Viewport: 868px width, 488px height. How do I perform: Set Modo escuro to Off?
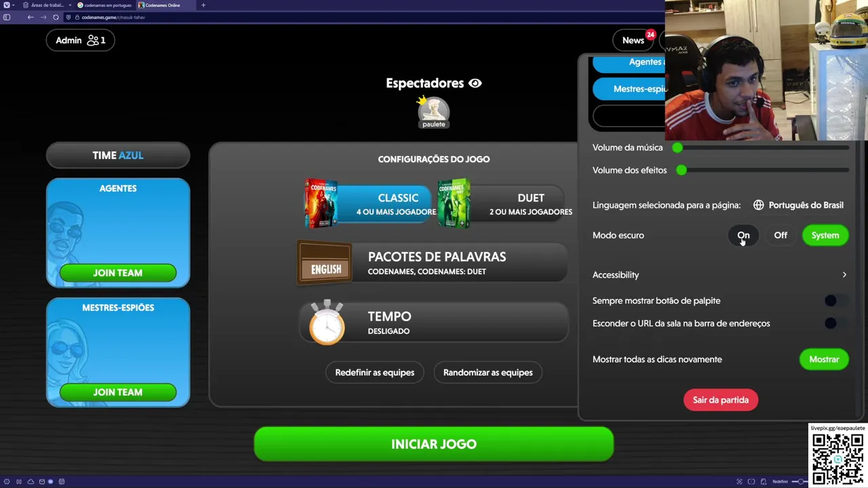[x=781, y=235]
